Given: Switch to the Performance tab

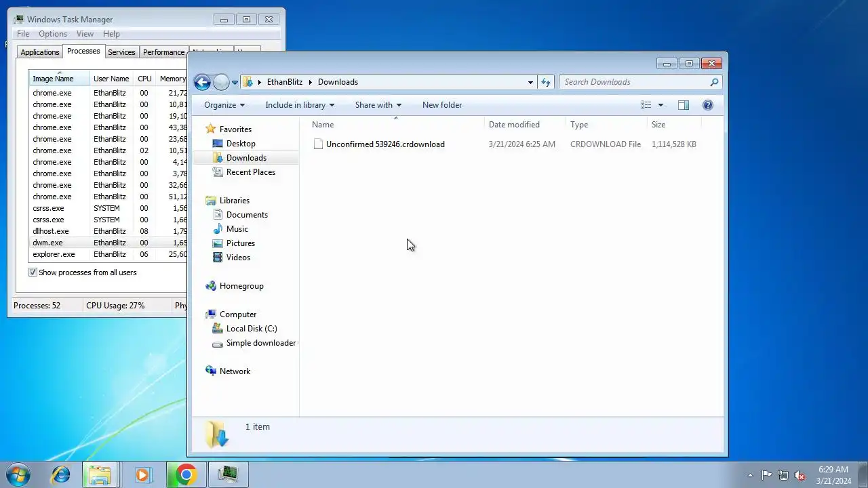Looking at the screenshot, I should (x=163, y=52).
